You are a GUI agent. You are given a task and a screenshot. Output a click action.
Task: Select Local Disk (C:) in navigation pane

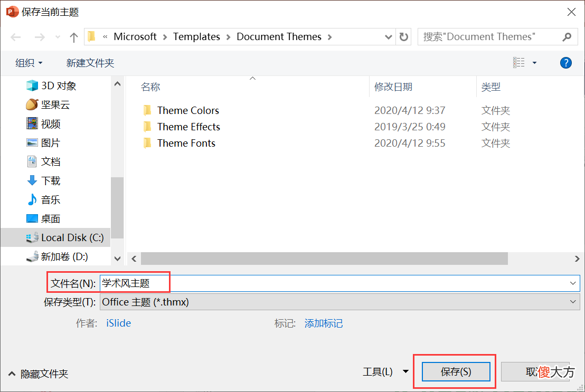click(x=55, y=237)
